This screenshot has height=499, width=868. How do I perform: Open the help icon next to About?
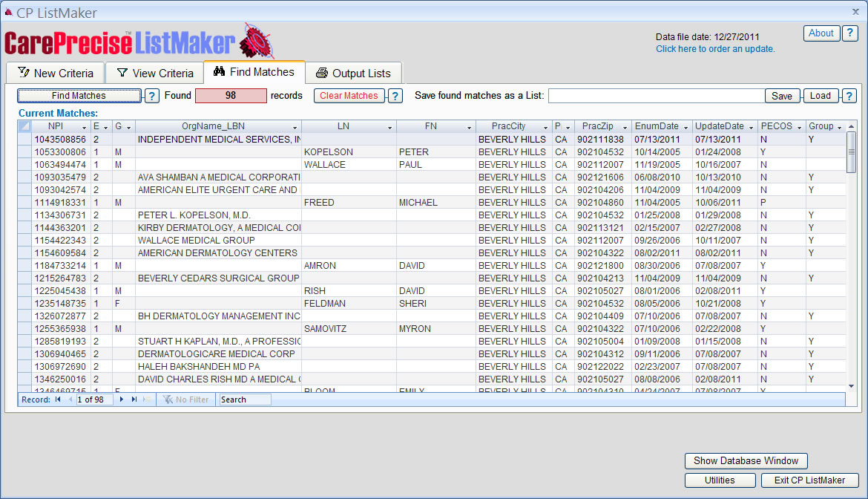(849, 33)
